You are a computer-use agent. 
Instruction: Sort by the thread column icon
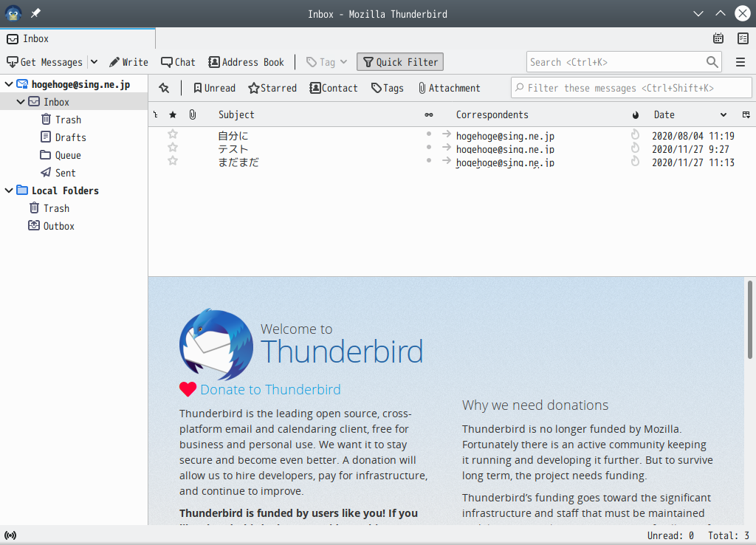click(155, 114)
